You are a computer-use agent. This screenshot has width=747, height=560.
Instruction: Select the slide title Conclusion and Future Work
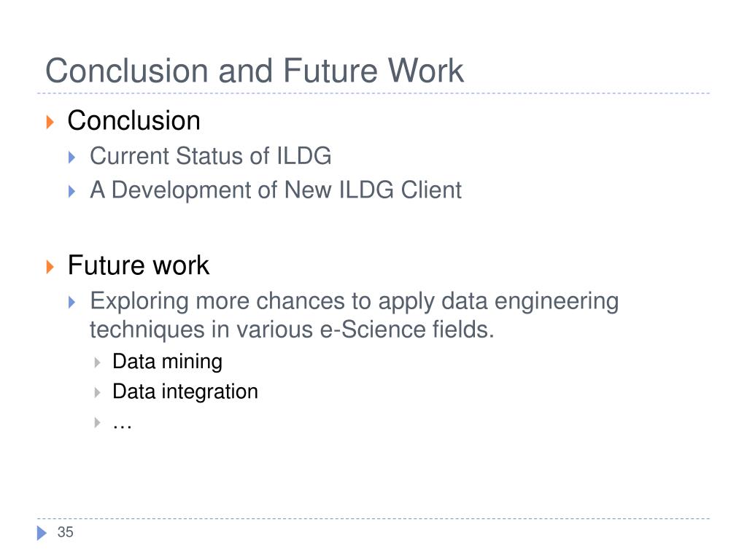tap(255, 71)
